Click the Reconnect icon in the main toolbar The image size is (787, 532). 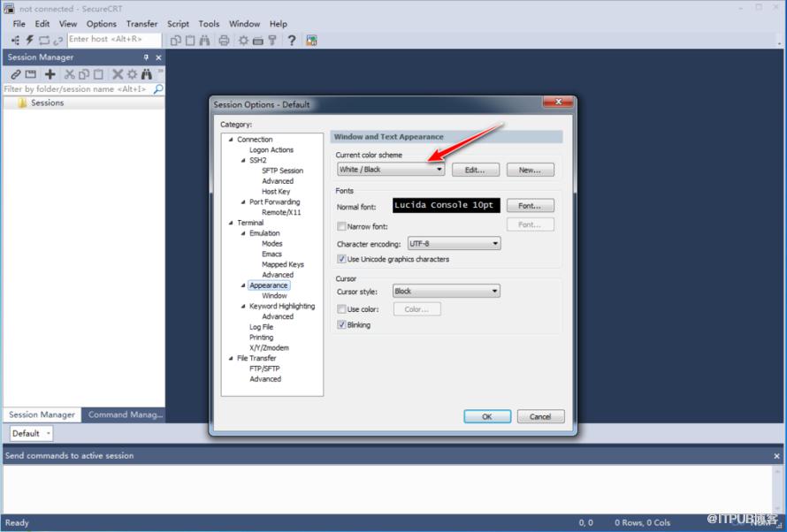point(44,40)
